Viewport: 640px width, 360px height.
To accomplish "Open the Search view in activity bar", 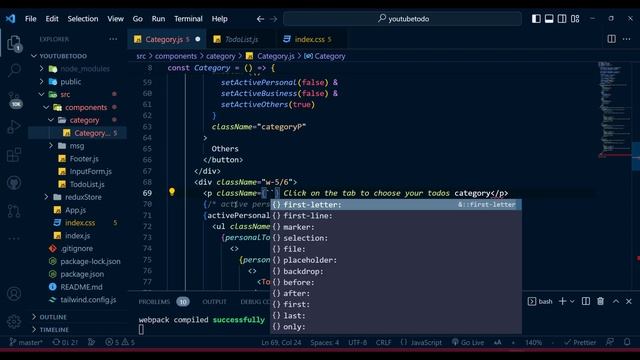I will coord(14,70).
